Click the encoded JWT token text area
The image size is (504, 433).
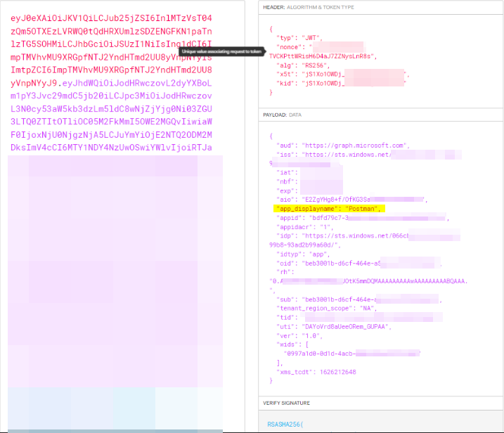[122, 216]
